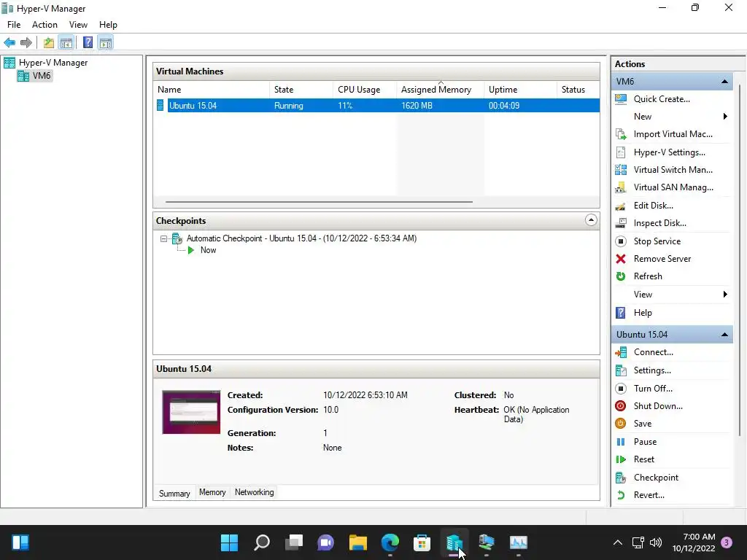Screen dimensions: 747x560
Task: Toggle the Show/Hide Action Pane toolbar icon
Action: [106, 43]
